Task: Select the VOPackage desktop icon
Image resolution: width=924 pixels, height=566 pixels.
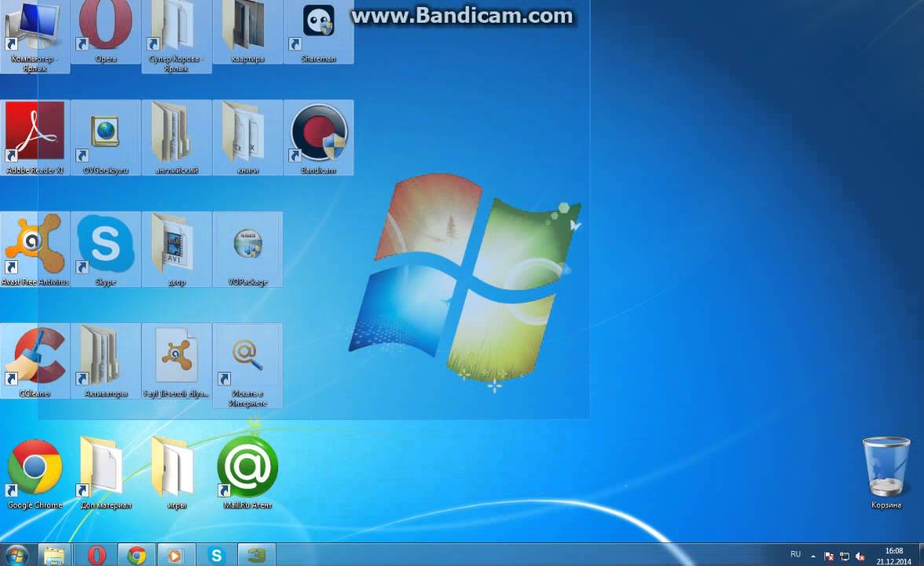Action: 247,248
